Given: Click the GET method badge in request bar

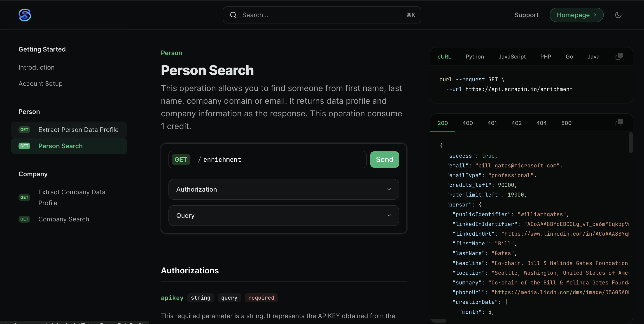Looking at the screenshot, I should point(180,159).
